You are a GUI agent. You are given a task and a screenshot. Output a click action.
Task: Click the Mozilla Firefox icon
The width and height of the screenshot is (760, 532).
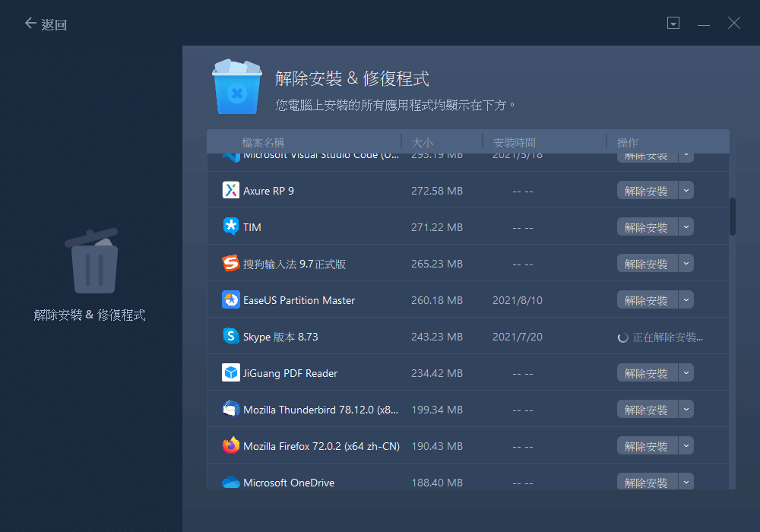[x=230, y=445]
